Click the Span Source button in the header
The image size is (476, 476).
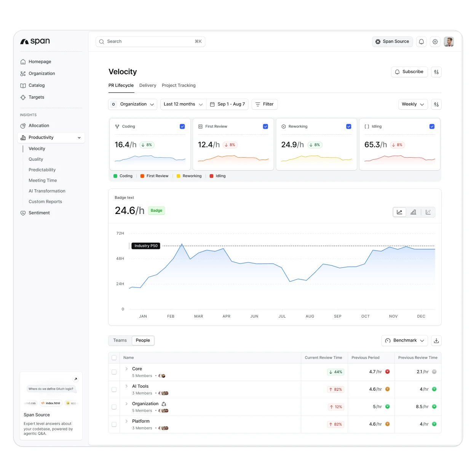(392, 42)
